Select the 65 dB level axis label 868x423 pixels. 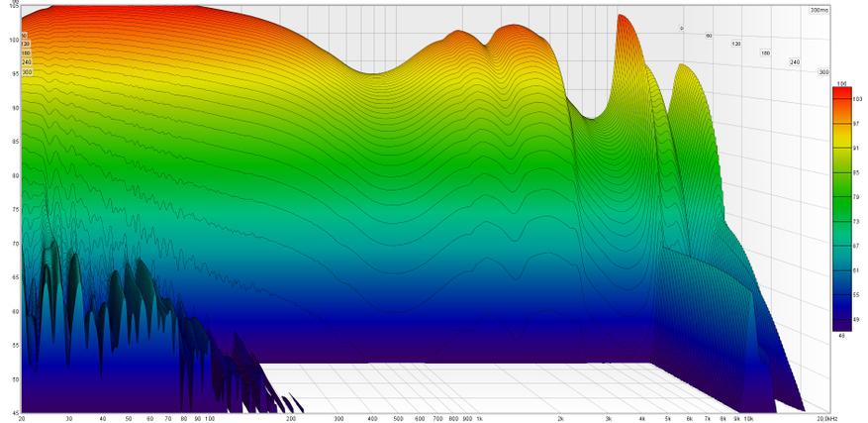15,277
